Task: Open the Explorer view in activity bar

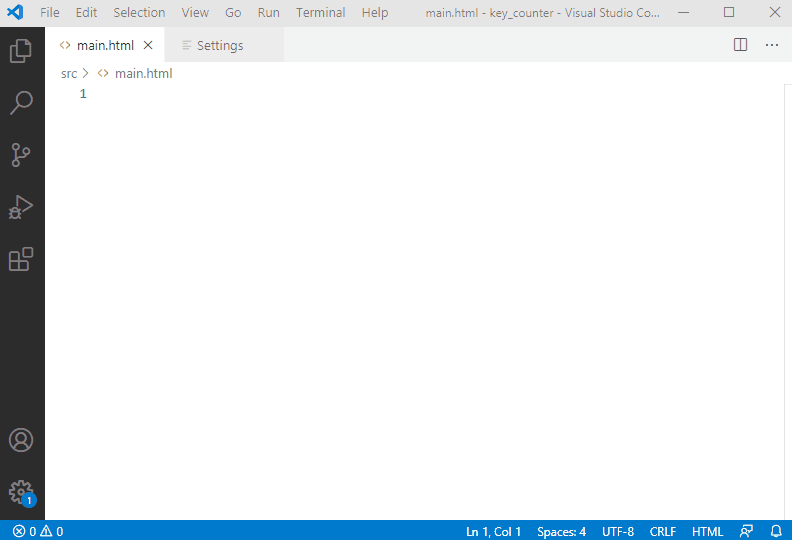Action: tap(21, 51)
